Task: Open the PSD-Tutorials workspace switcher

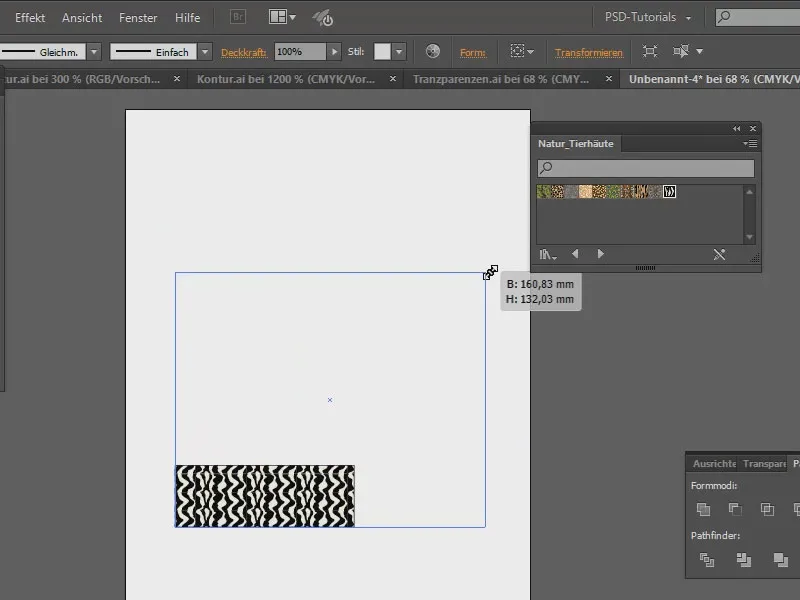Action: click(x=647, y=17)
